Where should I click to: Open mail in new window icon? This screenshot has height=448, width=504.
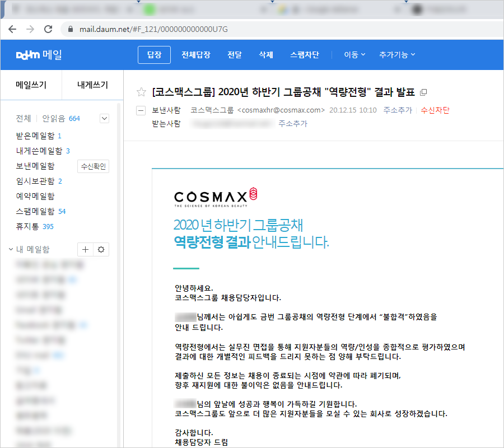pyautogui.click(x=424, y=92)
